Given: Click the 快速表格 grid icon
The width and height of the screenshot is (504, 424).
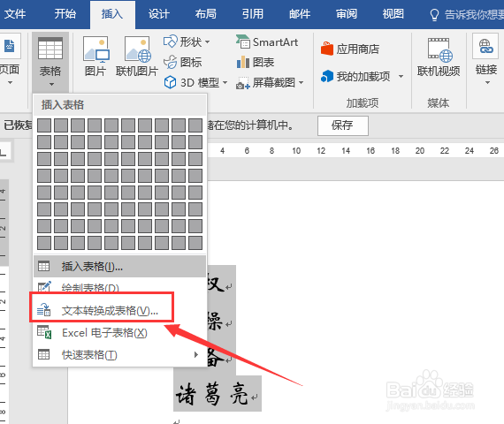Looking at the screenshot, I should [x=43, y=354].
